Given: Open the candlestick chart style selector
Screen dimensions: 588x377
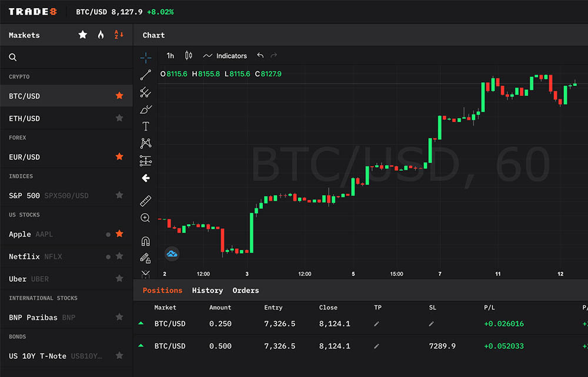Looking at the screenshot, I should point(188,56).
